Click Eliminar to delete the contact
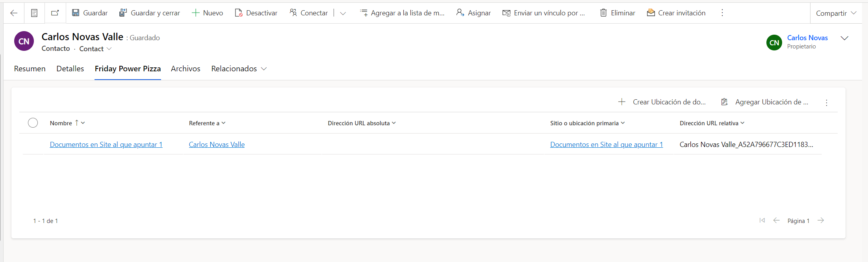Viewport: 868px width, 262px height. point(617,13)
